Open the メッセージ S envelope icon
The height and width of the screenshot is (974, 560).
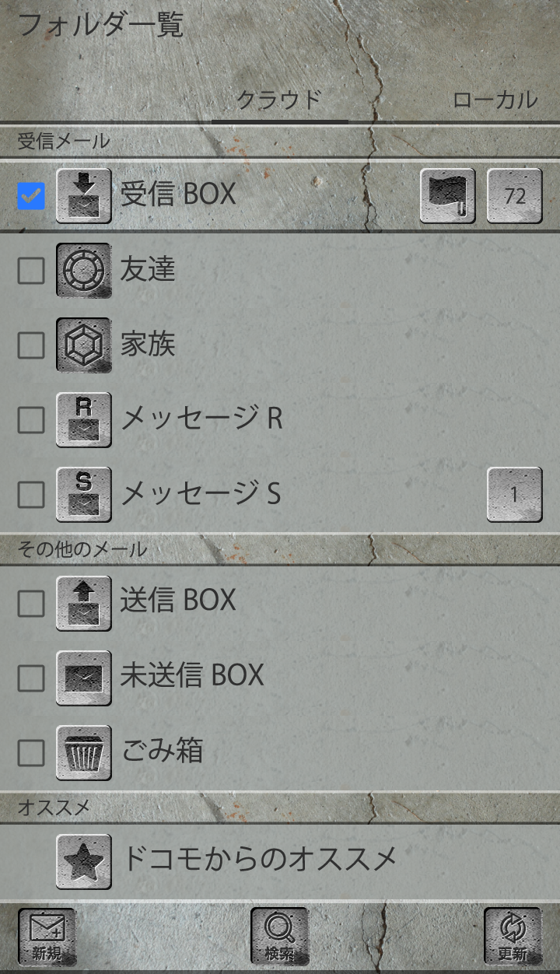(84, 494)
